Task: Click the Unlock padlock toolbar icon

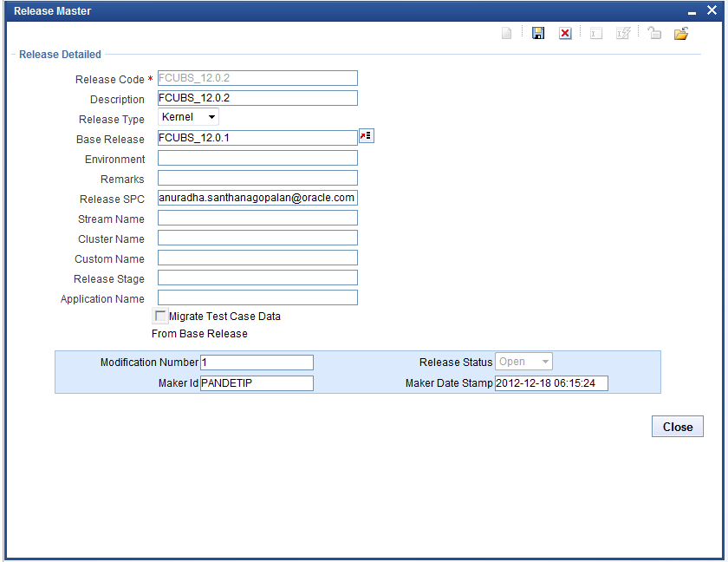Action: click(654, 33)
